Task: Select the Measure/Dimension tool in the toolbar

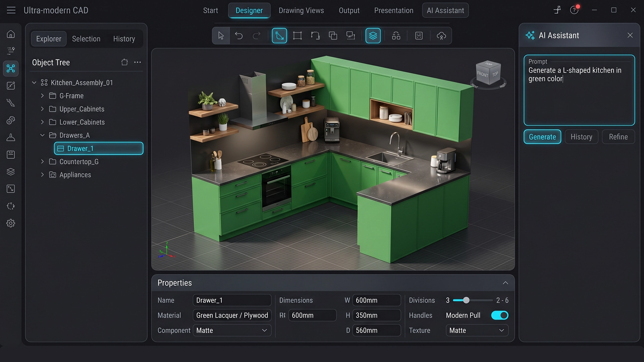Action: tap(279, 36)
